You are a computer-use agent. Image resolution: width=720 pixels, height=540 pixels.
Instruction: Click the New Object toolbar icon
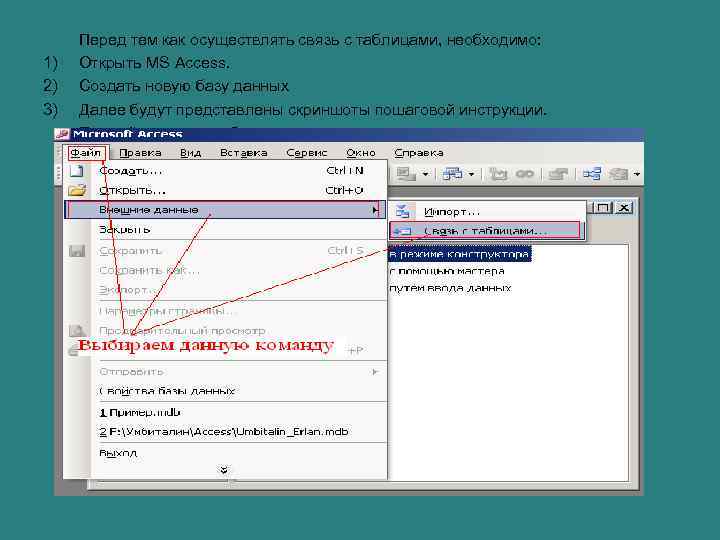click(619, 174)
